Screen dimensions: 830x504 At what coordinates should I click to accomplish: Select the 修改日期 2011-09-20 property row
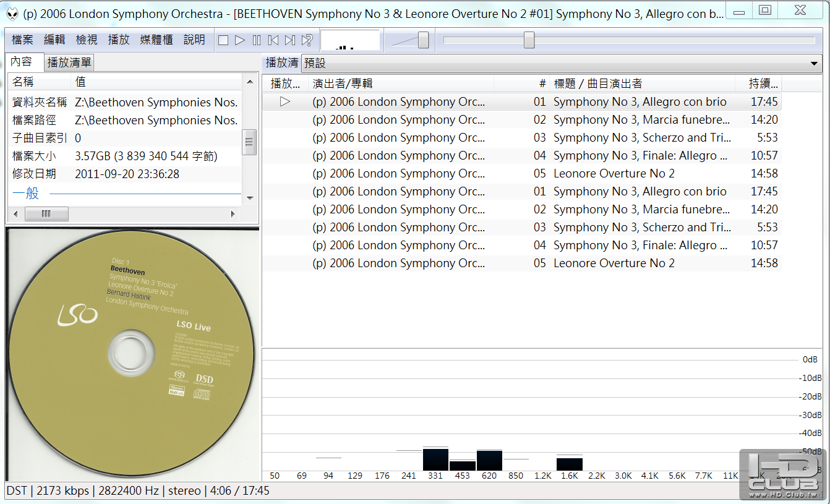[125, 174]
